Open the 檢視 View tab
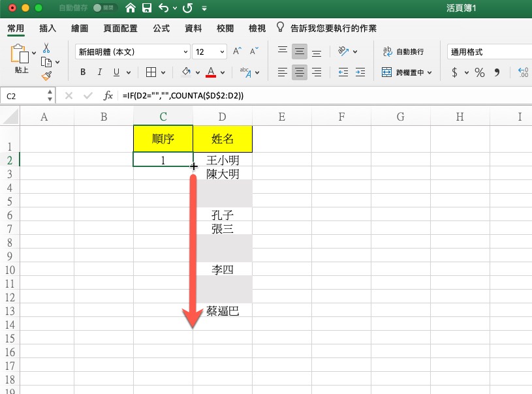 (257, 28)
